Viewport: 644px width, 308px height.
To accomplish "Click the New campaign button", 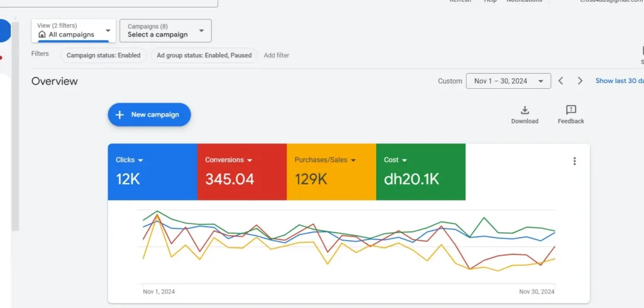I will 149,115.
